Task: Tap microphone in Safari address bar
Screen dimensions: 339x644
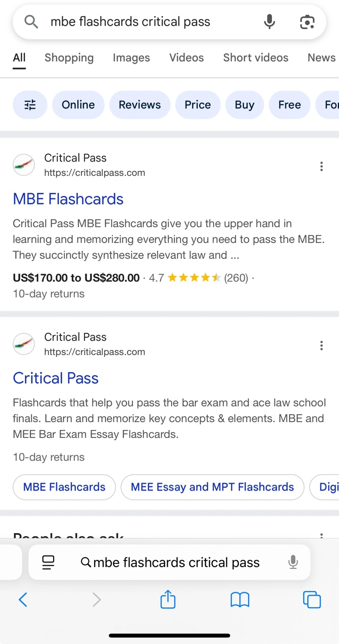Action: pos(293,562)
